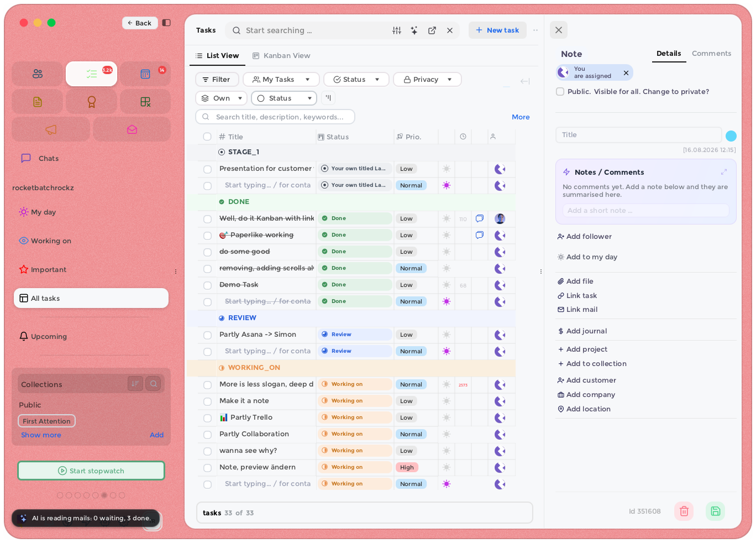Click the Back button
The width and height of the screenshot is (756, 543).
coord(140,23)
